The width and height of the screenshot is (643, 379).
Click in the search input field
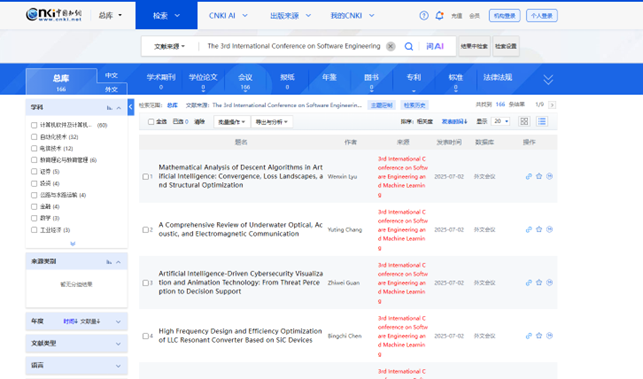pos(294,46)
